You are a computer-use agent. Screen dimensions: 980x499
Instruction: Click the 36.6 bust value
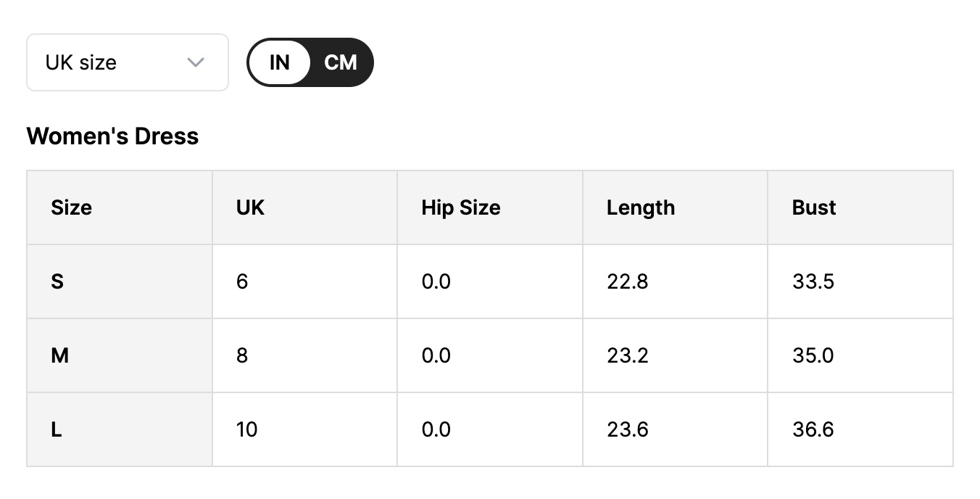click(x=813, y=429)
